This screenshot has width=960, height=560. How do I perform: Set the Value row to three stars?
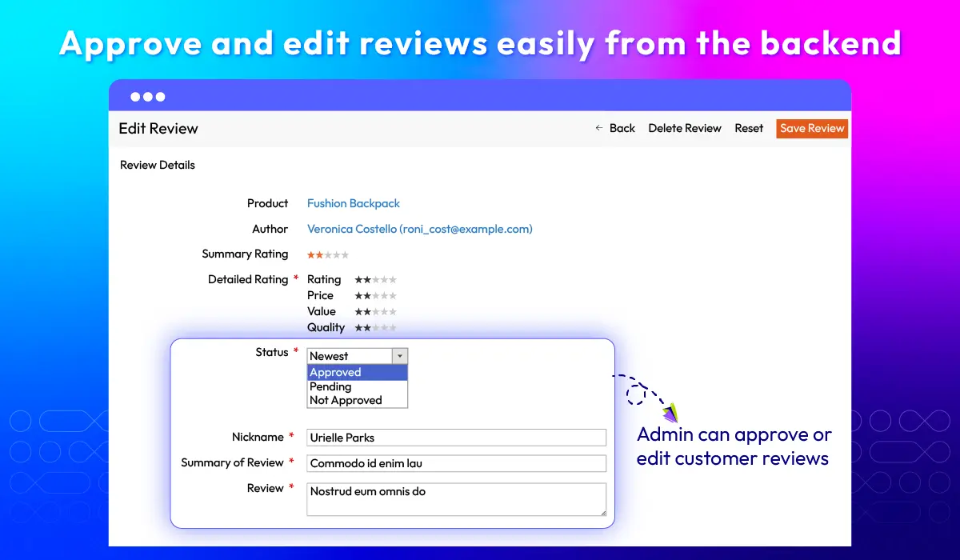pos(376,312)
